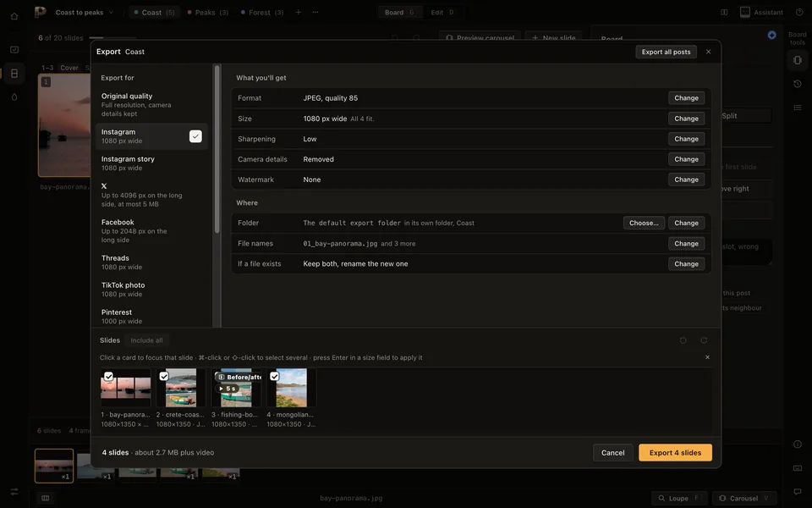This screenshot has width=812, height=508.
Task: Uncheck the mongolian slide checkbox
Action: (274, 376)
